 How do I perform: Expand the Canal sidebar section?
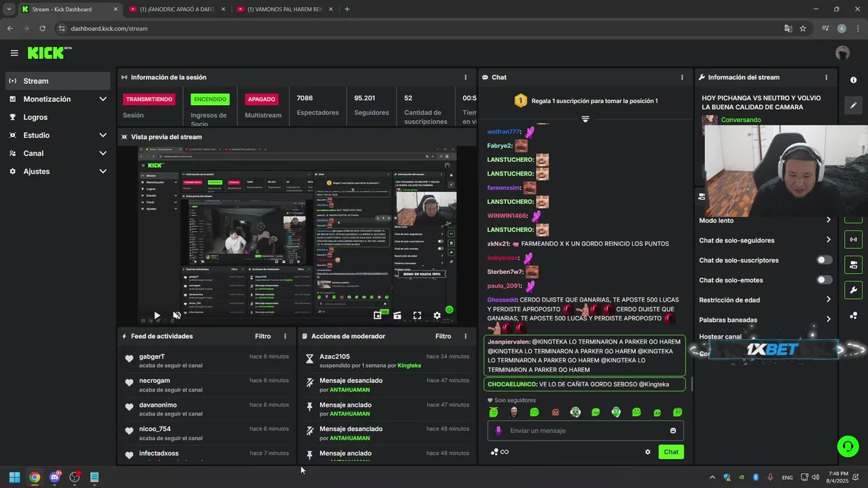point(58,153)
